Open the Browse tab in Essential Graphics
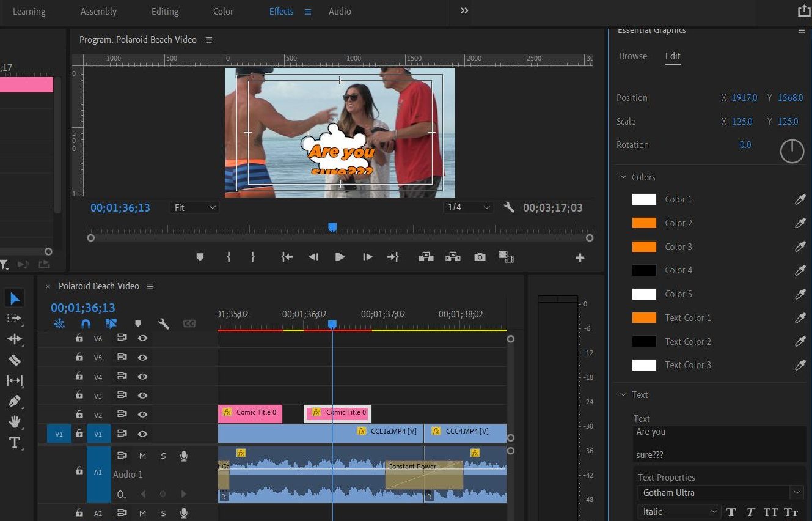The width and height of the screenshot is (812, 521). coord(633,56)
